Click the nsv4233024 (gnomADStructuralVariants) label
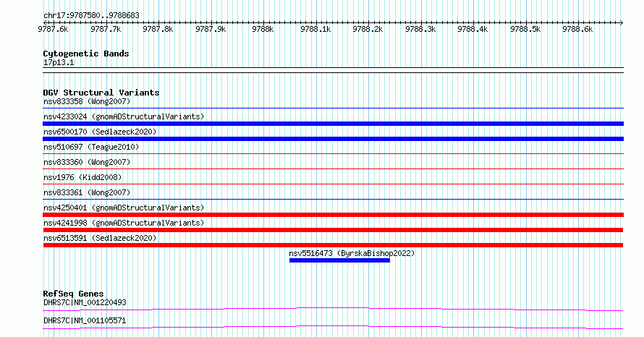Image resolution: width=644 pixels, height=337 pixels. [124, 116]
